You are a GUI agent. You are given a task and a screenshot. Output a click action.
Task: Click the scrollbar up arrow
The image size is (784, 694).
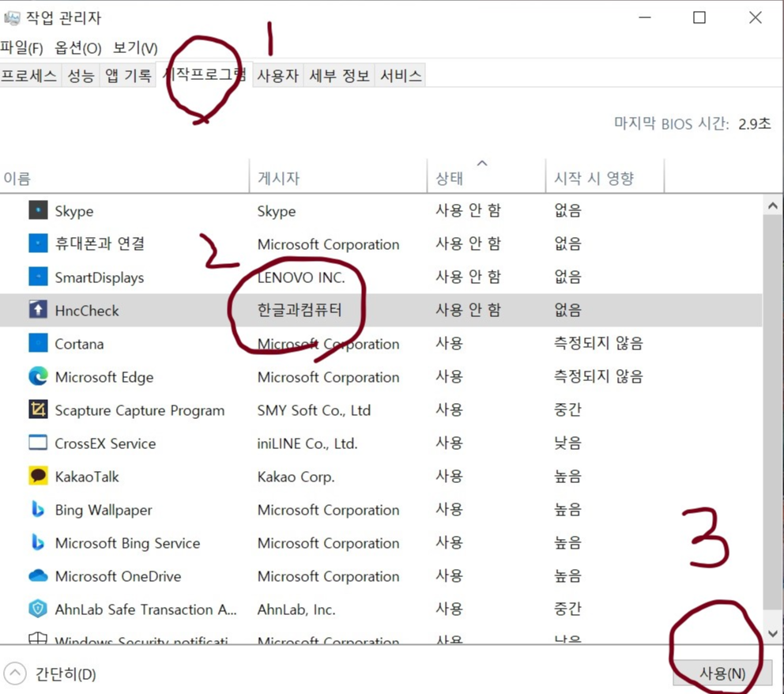tap(772, 206)
